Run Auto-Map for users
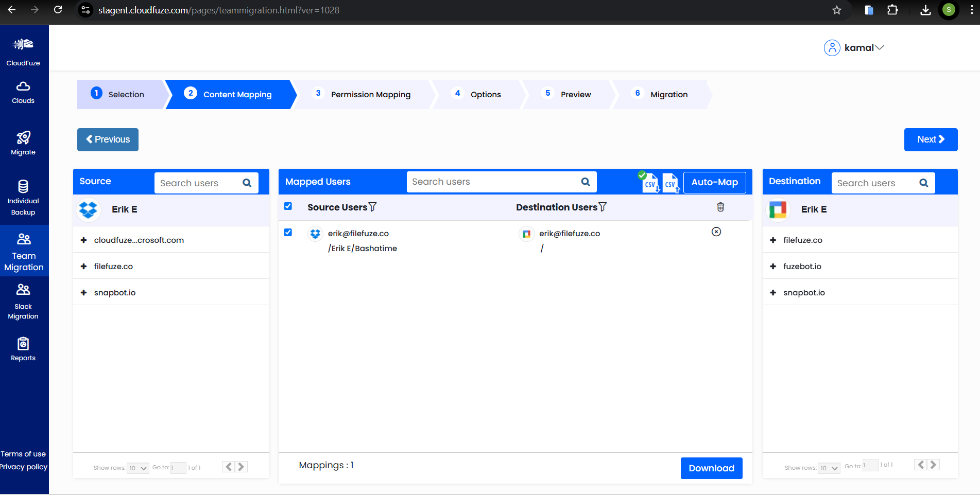This screenshot has height=495, width=980. pos(714,182)
